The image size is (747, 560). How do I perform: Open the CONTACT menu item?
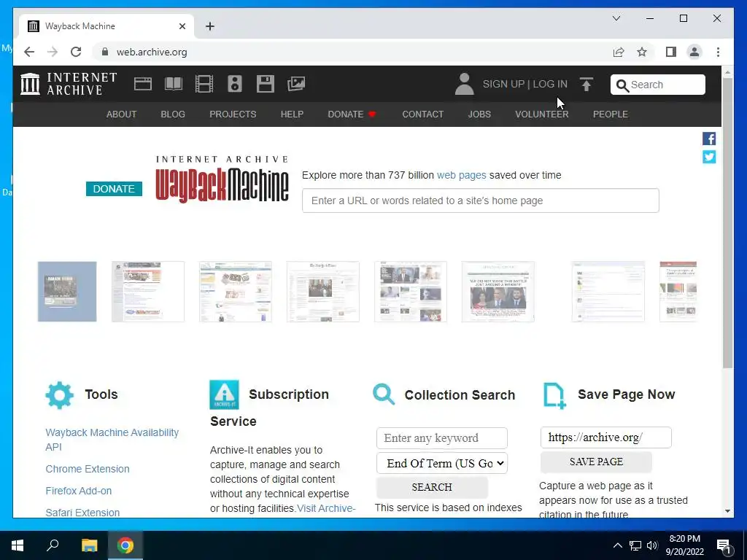pyautogui.click(x=423, y=114)
